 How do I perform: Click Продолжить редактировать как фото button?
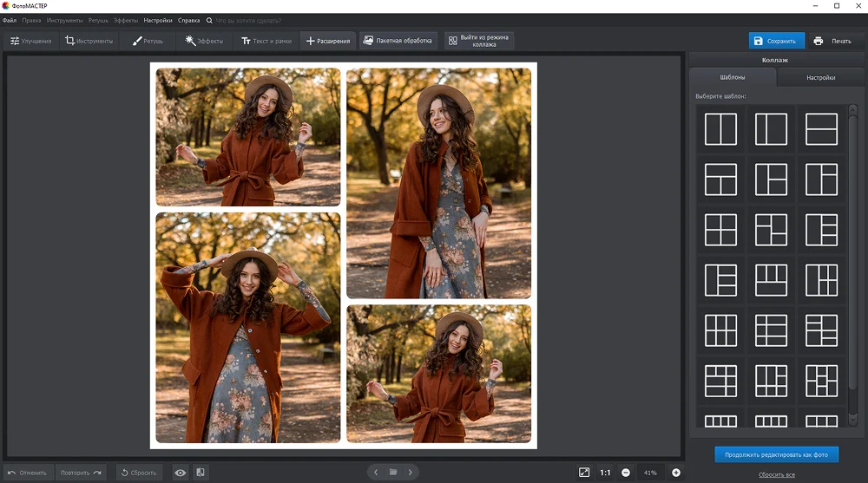tap(776, 454)
